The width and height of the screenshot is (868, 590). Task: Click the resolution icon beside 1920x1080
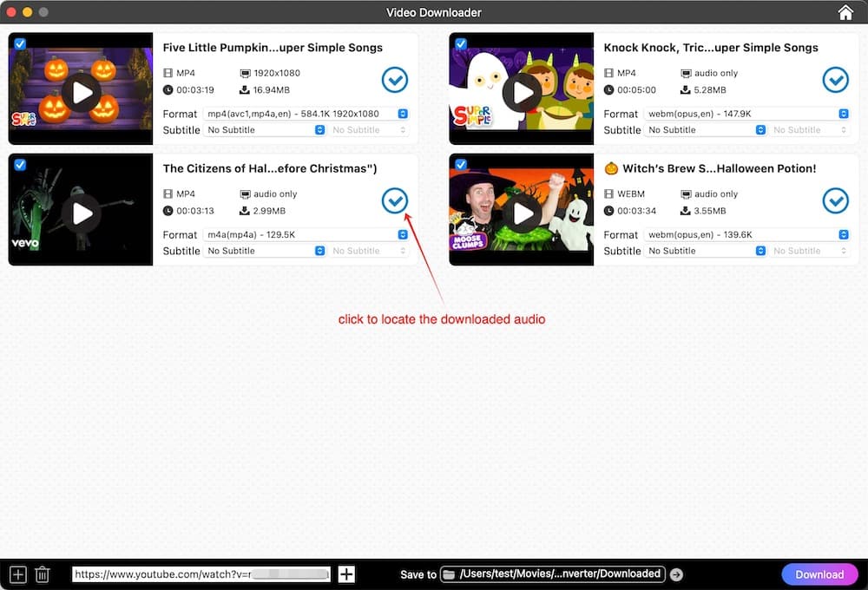[x=246, y=73]
